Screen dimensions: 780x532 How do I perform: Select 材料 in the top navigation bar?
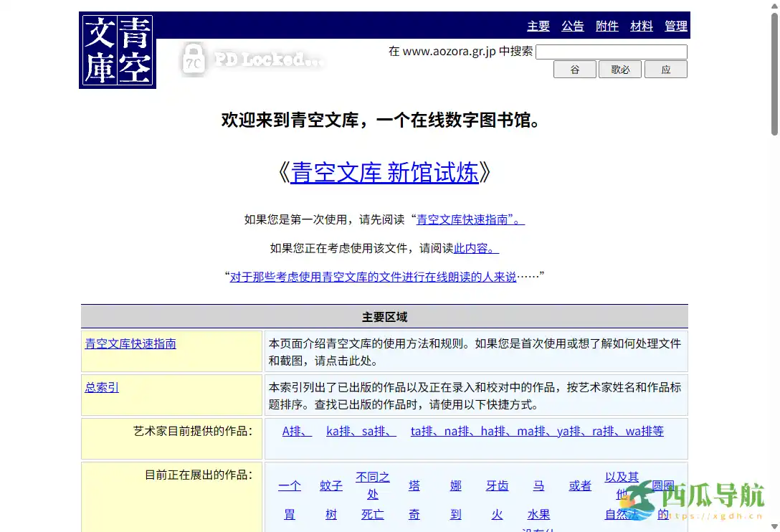click(x=641, y=26)
